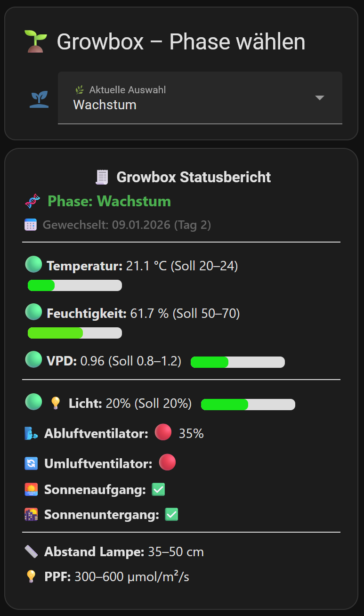The image size is (364, 616).
Task: Click the receipt icon in the status report title
Action: point(101,177)
